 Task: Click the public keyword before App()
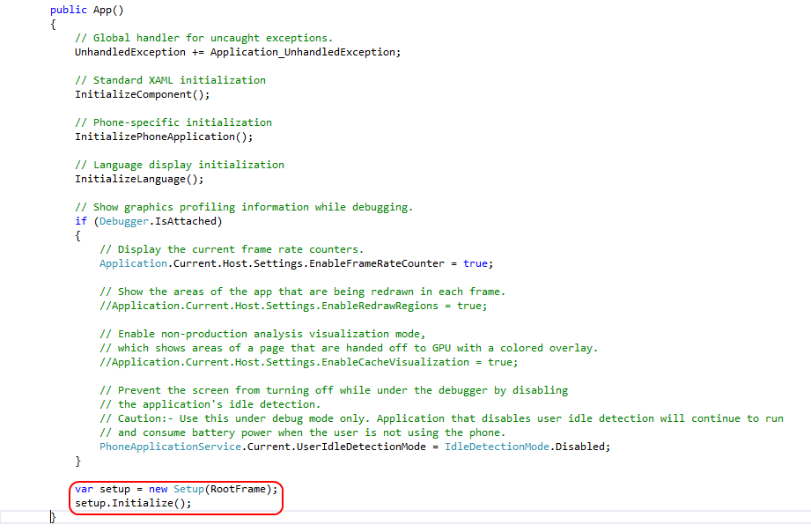pyautogui.click(x=68, y=10)
